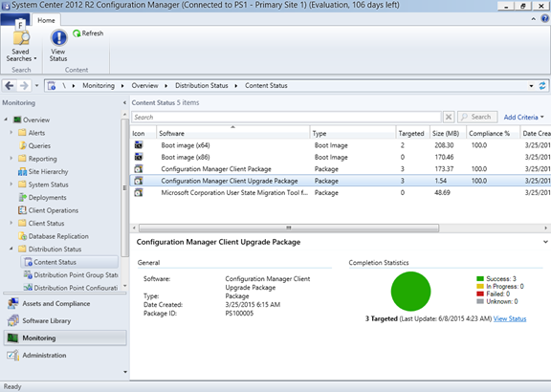Collapse the Monitoring navigation pane
The image size is (551, 392).
click(x=124, y=102)
